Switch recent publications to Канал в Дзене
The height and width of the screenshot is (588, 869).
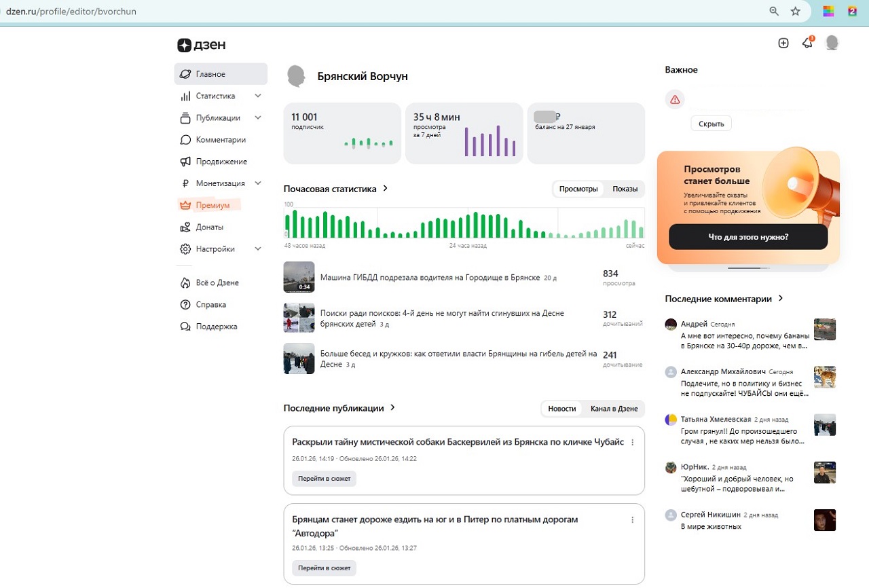(x=614, y=409)
